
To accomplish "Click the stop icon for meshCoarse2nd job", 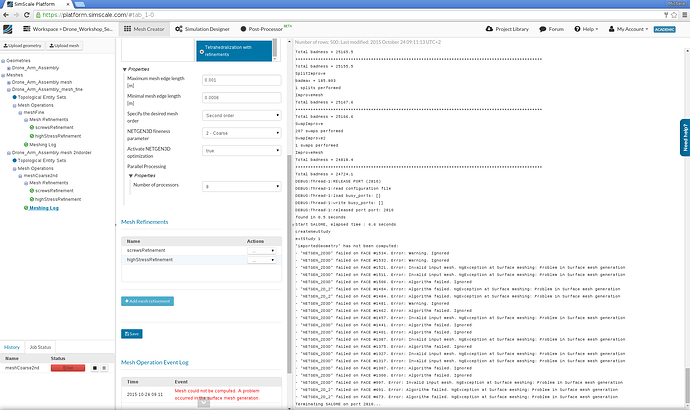I will click(95, 368).
